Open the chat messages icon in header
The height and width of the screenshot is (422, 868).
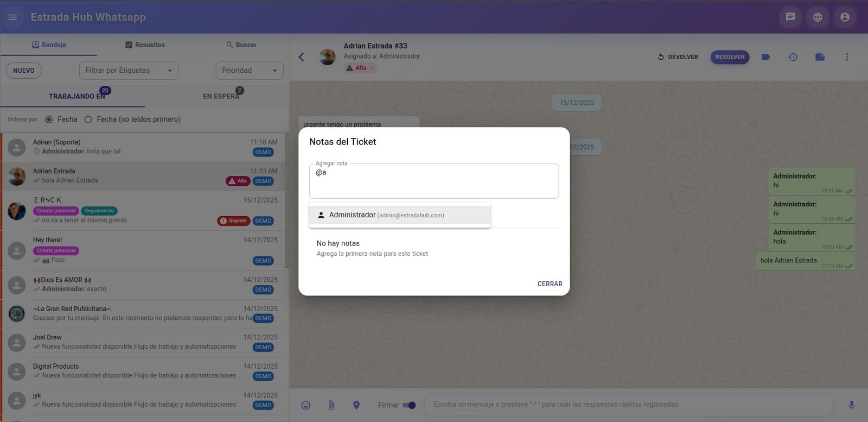tap(790, 17)
